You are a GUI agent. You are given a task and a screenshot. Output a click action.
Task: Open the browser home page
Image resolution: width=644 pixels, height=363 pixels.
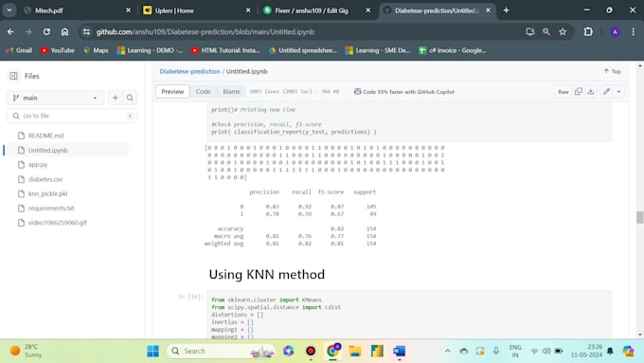[64, 31]
